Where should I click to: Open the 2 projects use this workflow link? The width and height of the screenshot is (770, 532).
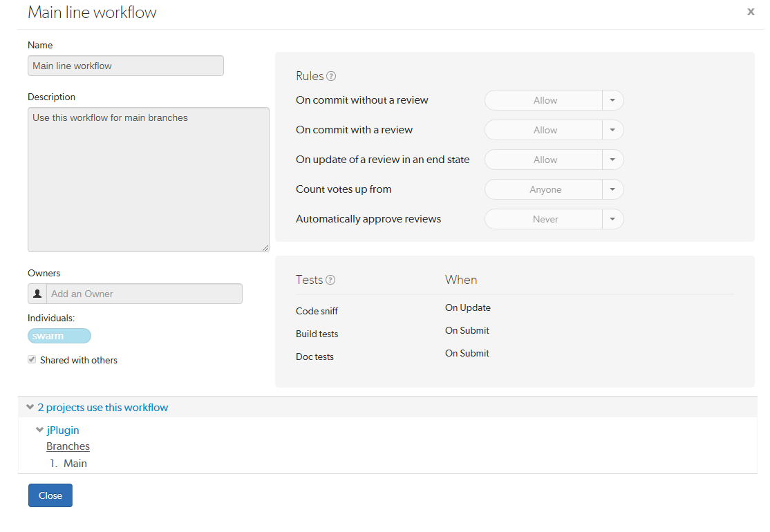[102, 408]
